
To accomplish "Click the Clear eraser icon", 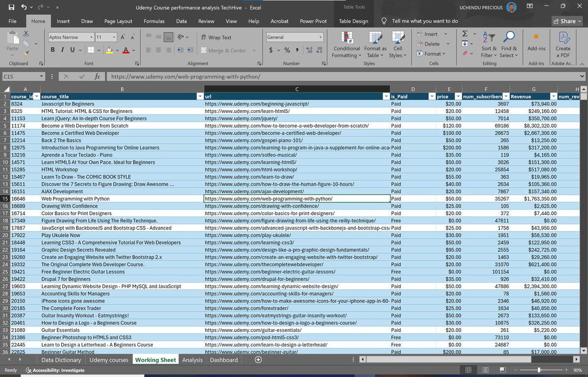I will [x=465, y=53].
